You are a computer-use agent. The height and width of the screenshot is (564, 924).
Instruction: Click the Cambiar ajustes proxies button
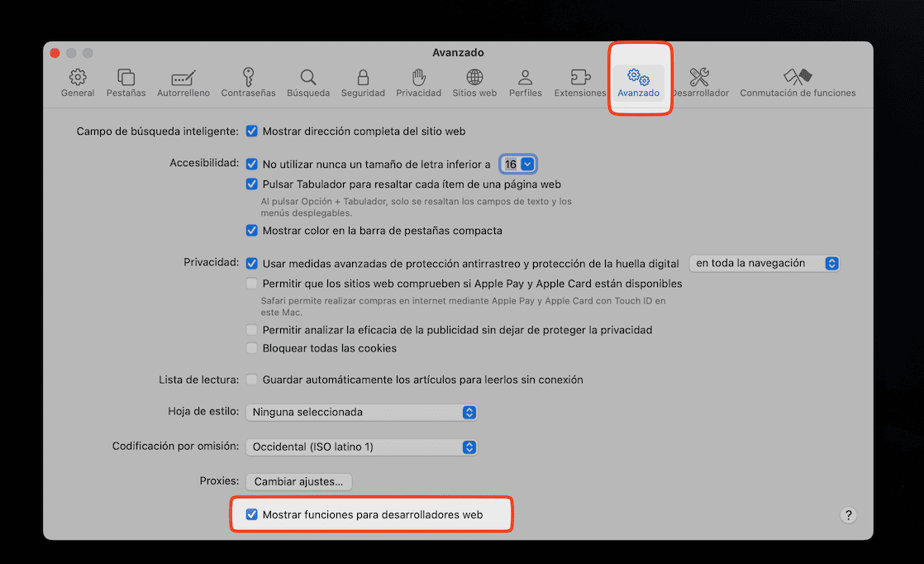(298, 481)
